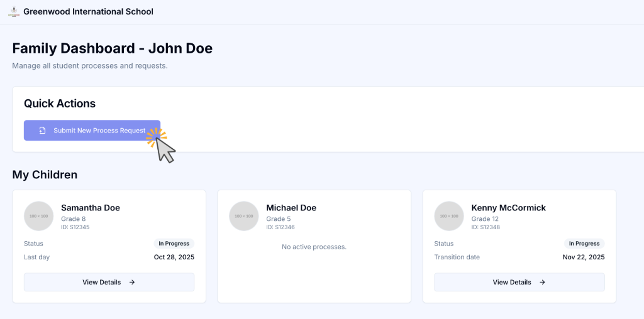Viewport: 644px width, 319px height.
Task: Select the Michael Doe name heading
Action: point(291,208)
